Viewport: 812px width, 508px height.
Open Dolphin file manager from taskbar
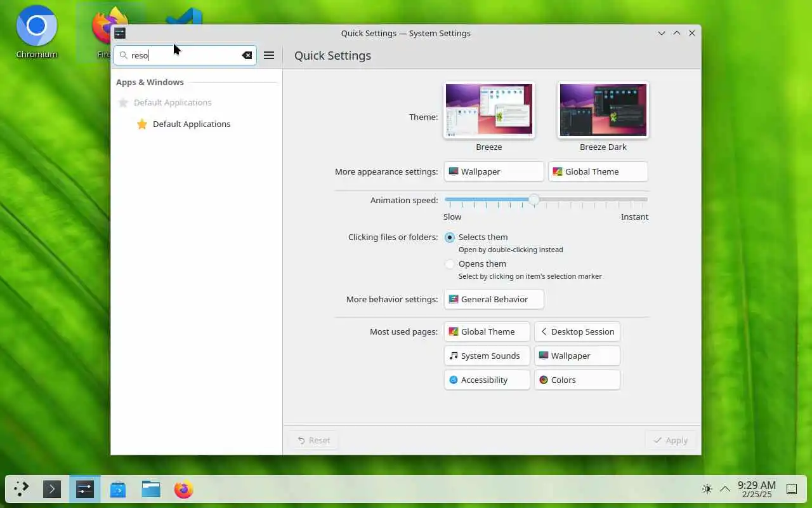point(151,489)
